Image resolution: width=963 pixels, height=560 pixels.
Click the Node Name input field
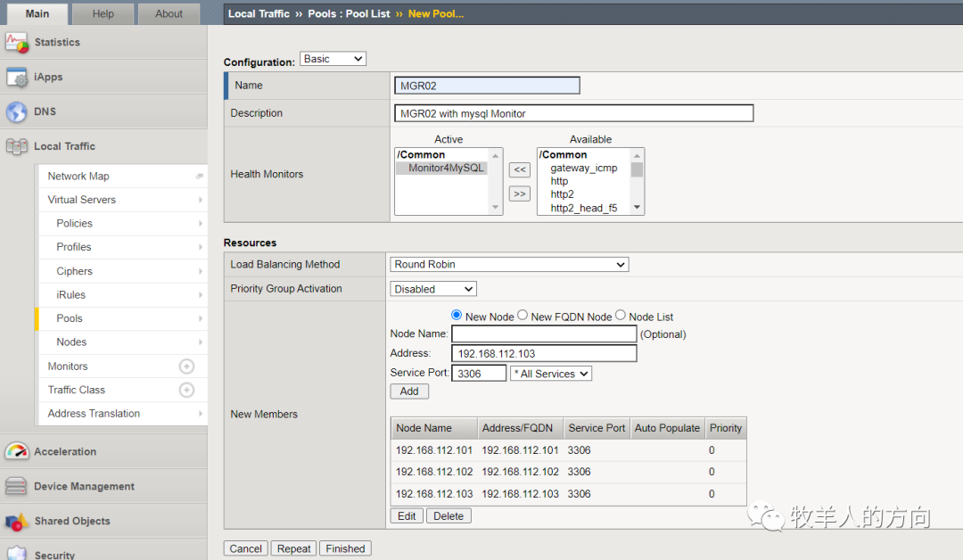coord(544,334)
